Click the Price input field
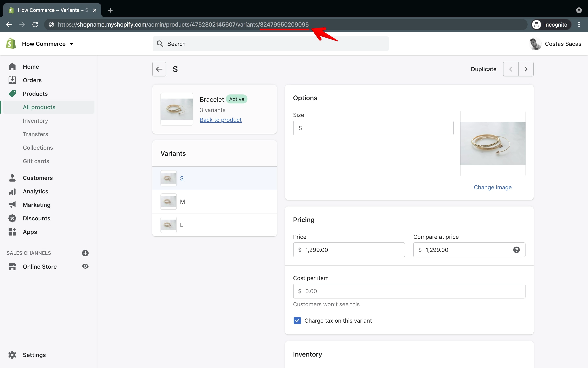This screenshot has width=588, height=368. [x=349, y=250]
